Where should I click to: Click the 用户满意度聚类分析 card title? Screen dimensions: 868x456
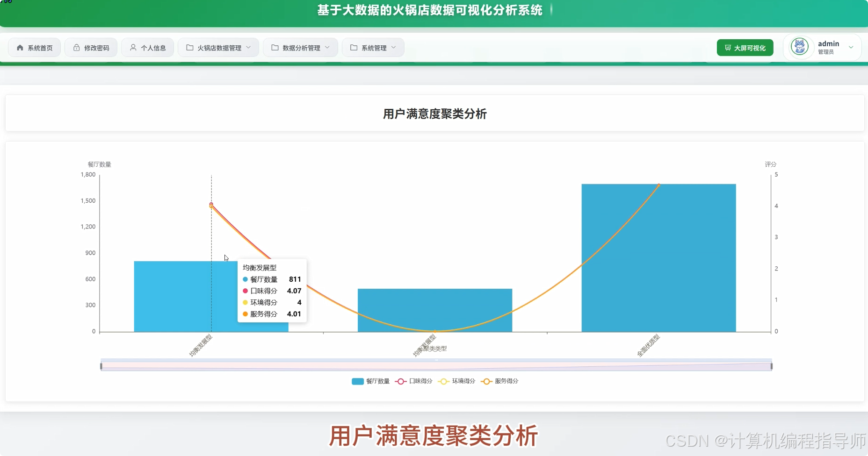[435, 114]
